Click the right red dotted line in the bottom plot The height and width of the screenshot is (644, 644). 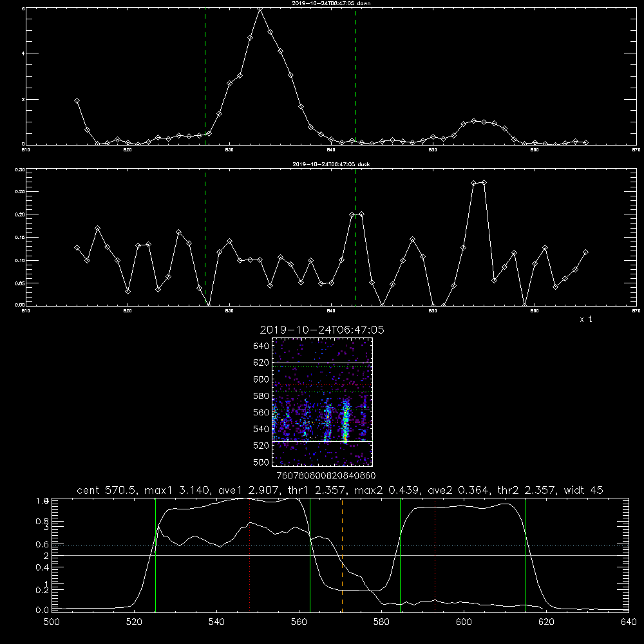coord(435,554)
